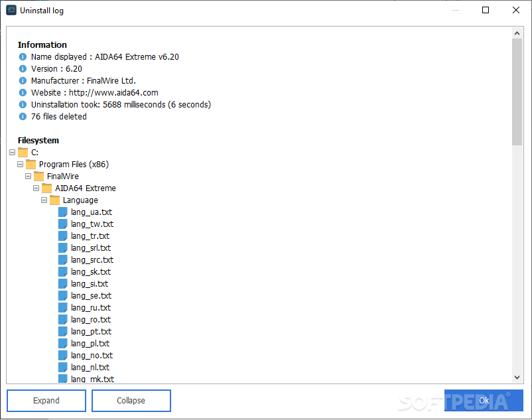Click the file icon for lang_sk.txt
Screen dimensions: 532x420
point(63,271)
